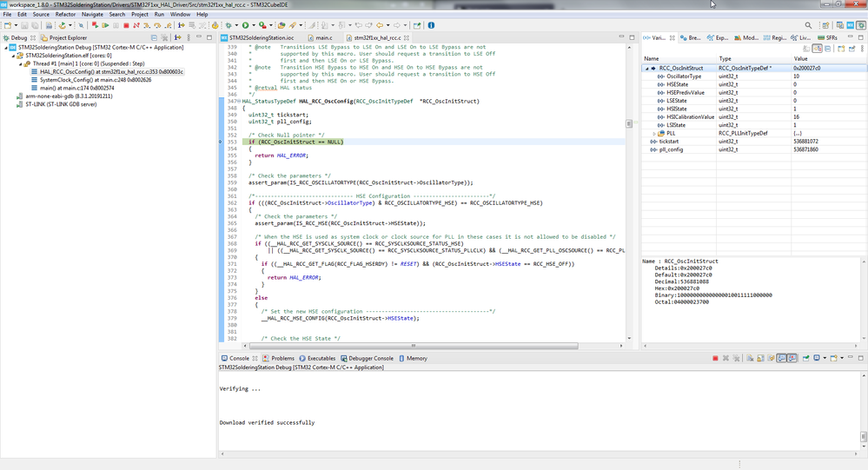Open the Run launch dropdown arrow

254,25
